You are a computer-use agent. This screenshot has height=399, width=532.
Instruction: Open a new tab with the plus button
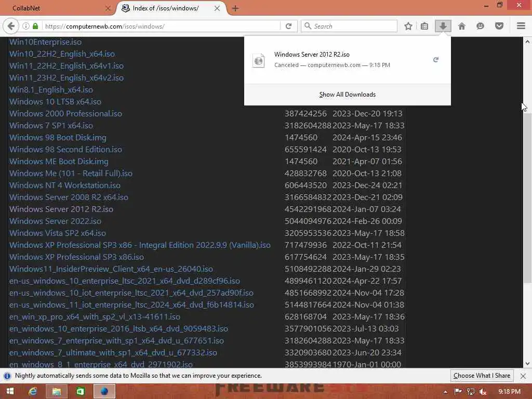coord(235,8)
